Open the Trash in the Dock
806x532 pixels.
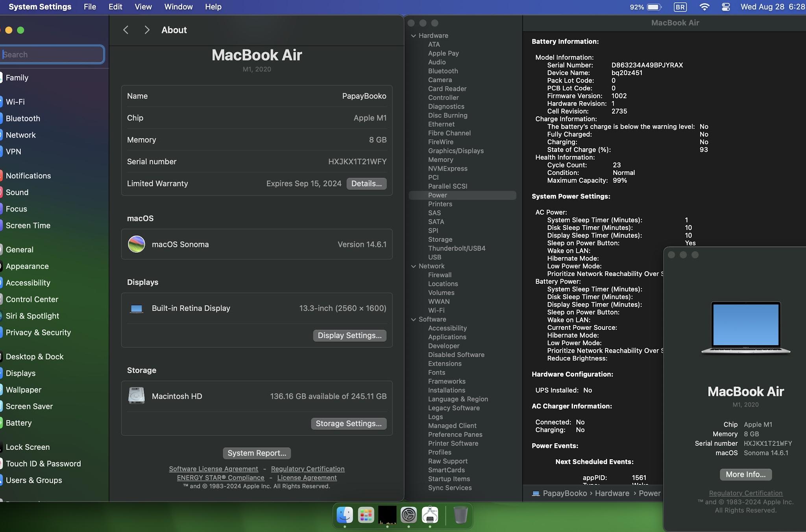[460, 515]
